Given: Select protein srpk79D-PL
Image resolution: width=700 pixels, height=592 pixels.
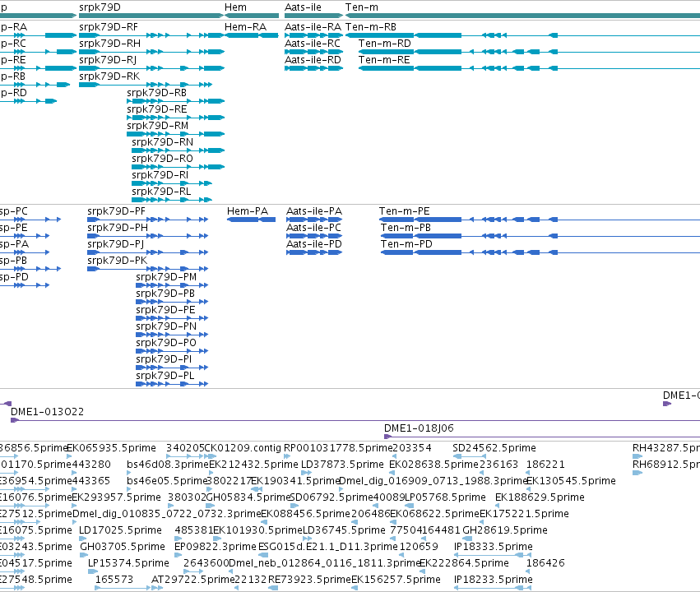Looking at the screenshot, I should 165,377.
